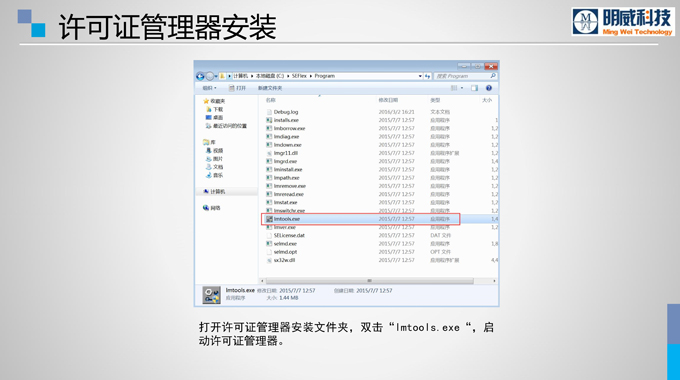Open the 组织 dropdown menu
Screen dimensions: 680x380
pyautogui.click(x=209, y=88)
